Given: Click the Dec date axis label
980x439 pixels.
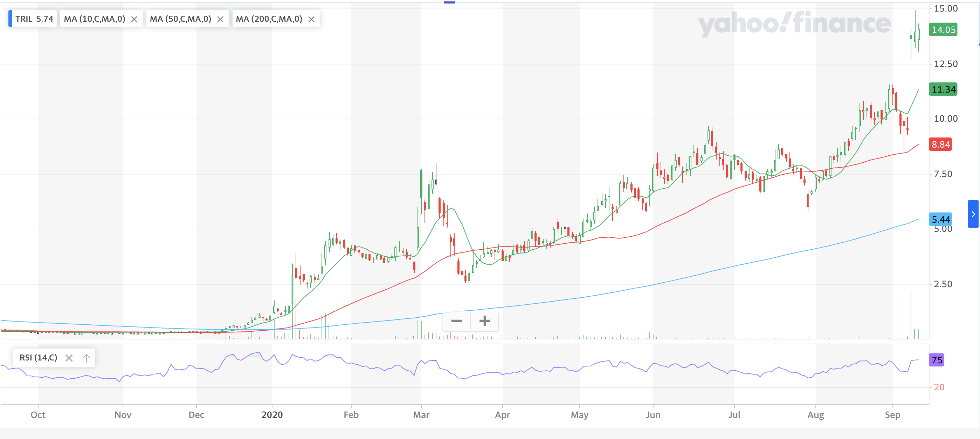Looking at the screenshot, I should pos(196,415).
